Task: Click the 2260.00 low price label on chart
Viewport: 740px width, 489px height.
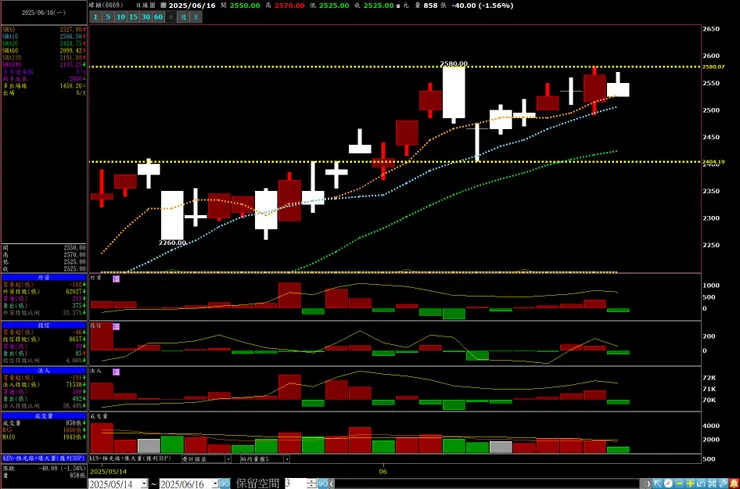Action: [172, 242]
